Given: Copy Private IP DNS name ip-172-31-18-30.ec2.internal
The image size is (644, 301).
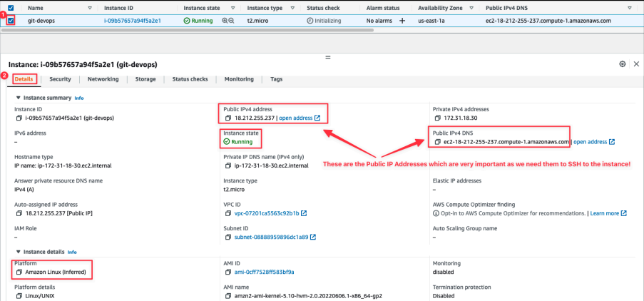Looking at the screenshot, I should coord(228,165).
